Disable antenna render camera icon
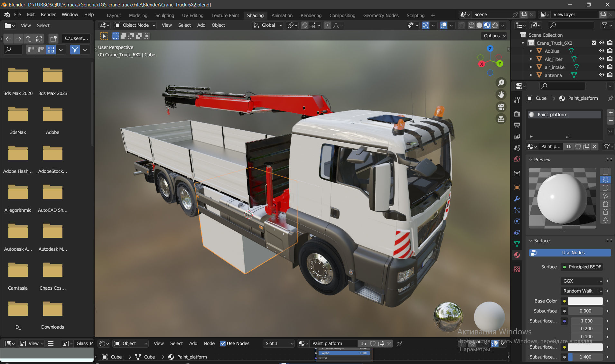 click(x=610, y=75)
